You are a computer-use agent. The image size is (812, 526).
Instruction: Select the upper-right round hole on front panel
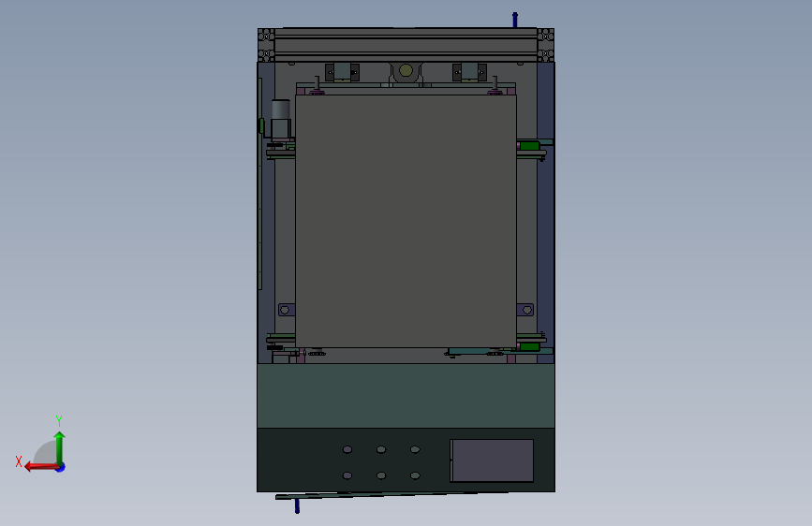(x=415, y=449)
